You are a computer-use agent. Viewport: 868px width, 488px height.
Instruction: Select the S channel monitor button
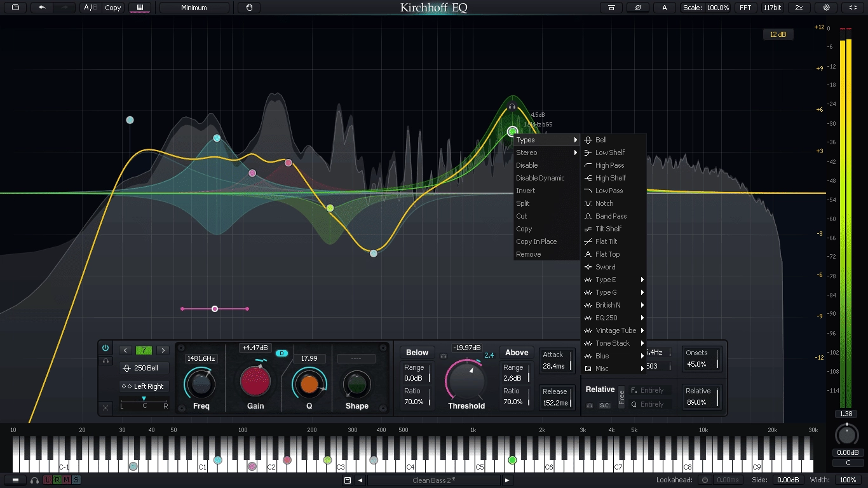pos(76,480)
